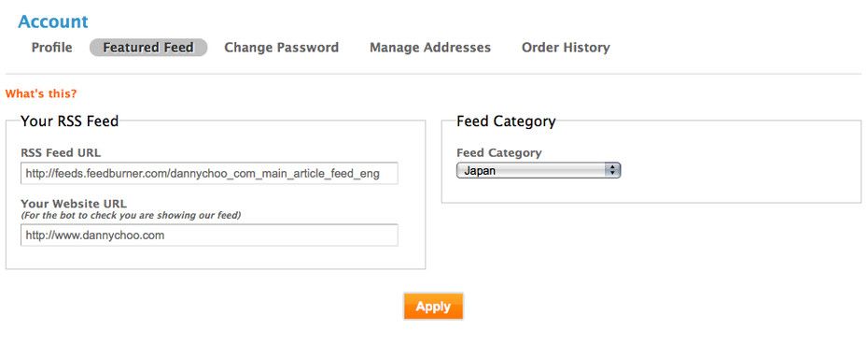Open the Feed Category dropdown showing Japan
The width and height of the screenshot is (868, 343).
(539, 171)
